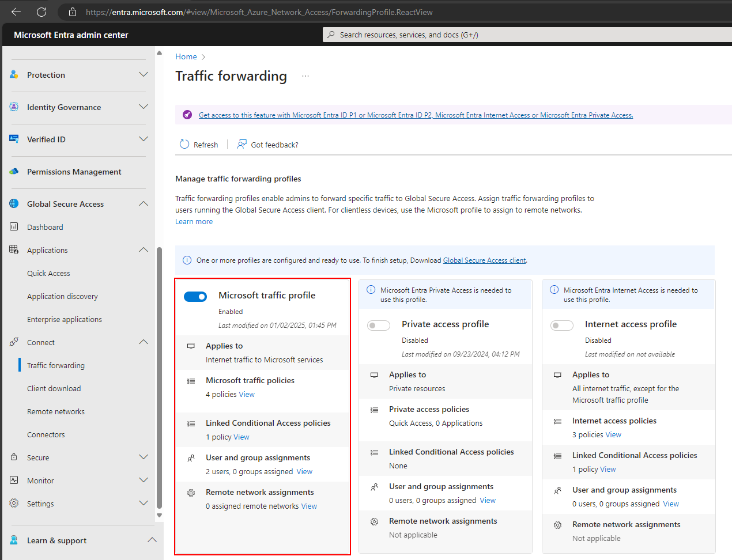
Task: Open Remote networks menu item
Action: pos(56,411)
